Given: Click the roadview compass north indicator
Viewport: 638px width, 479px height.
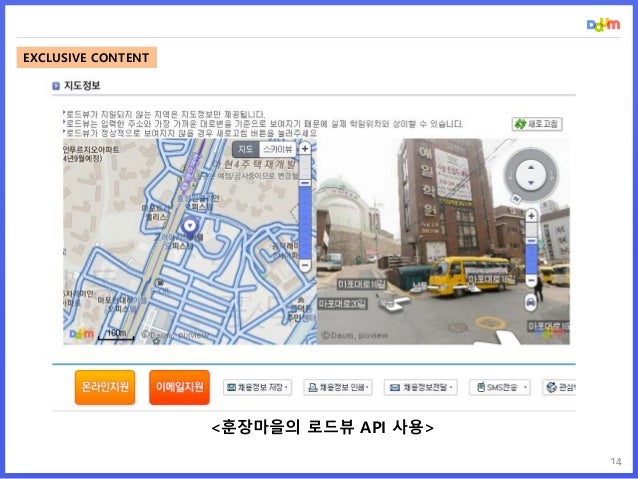Looking at the screenshot, I should [x=516, y=199].
